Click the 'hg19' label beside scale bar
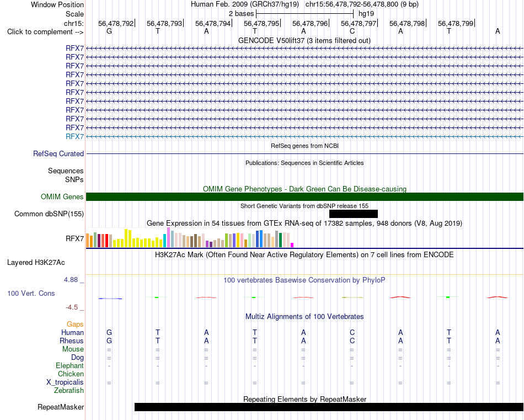The width and height of the screenshot is (524, 420). (x=366, y=14)
